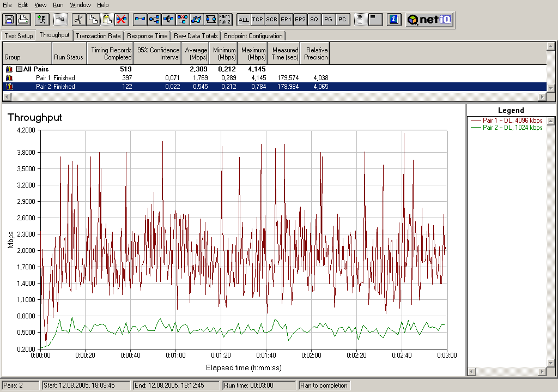
Task: Click the Save floppy disk icon
Action: [x=9, y=20]
